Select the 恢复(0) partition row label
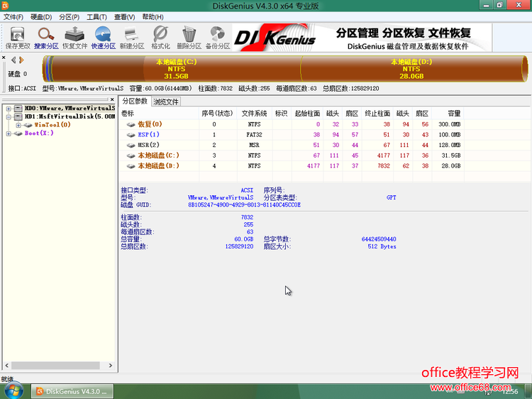The height and width of the screenshot is (399, 532). 150,124
